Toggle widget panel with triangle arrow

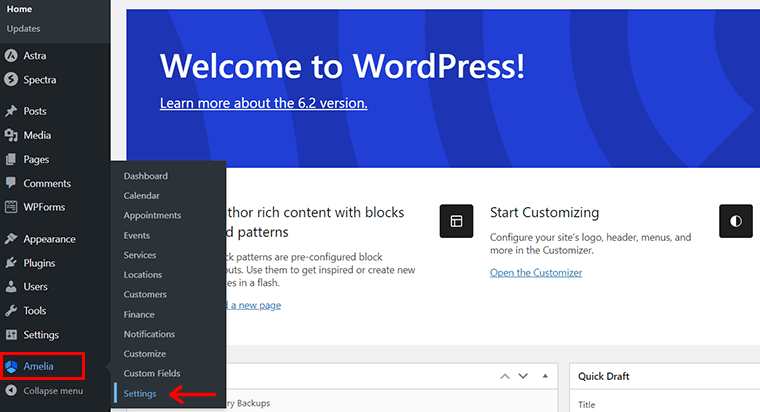[x=544, y=376]
